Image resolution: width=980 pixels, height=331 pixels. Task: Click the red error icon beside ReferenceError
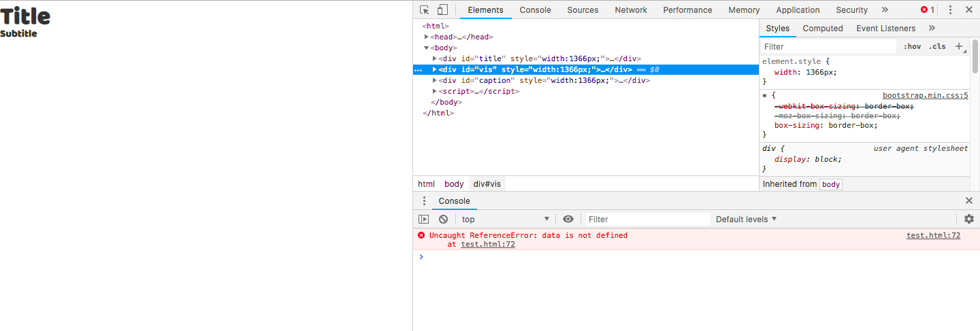[421, 235]
